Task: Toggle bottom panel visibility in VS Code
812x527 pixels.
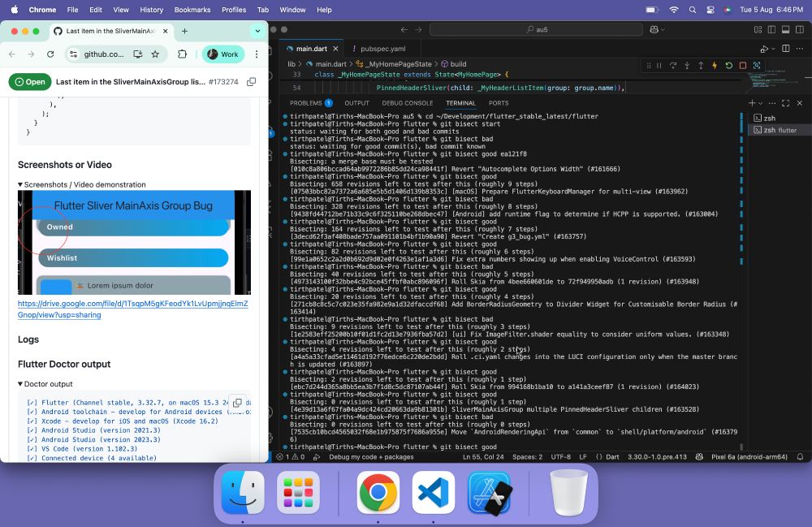Action: click(x=785, y=29)
